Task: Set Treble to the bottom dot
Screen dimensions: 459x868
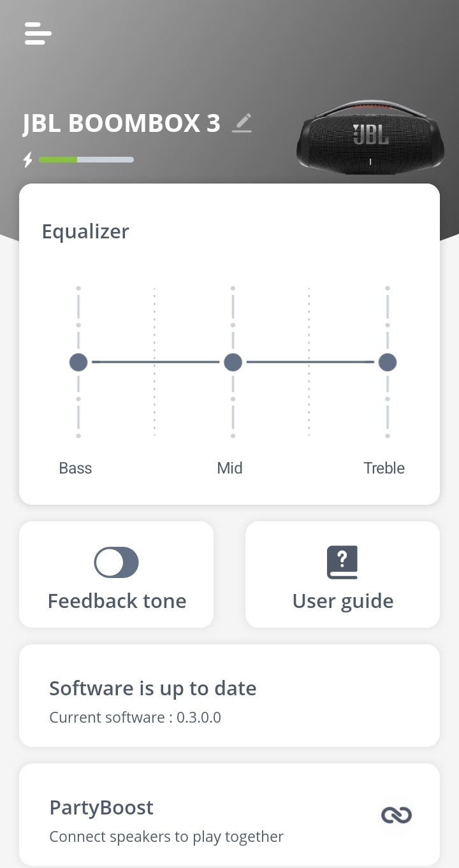Action: [388, 436]
